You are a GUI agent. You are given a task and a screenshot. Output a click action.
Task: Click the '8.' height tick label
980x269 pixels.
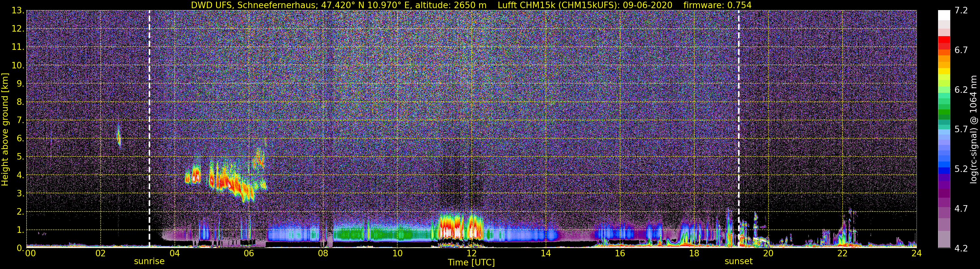pyautogui.click(x=20, y=102)
